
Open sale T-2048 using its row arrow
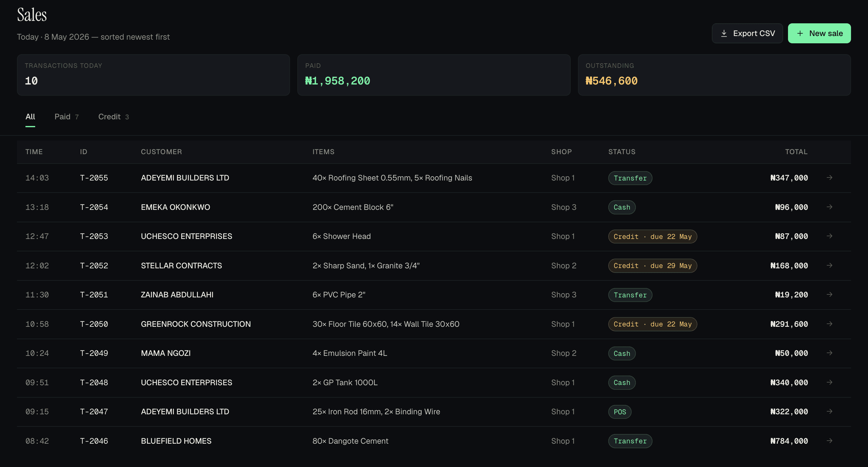pos(829,382)
